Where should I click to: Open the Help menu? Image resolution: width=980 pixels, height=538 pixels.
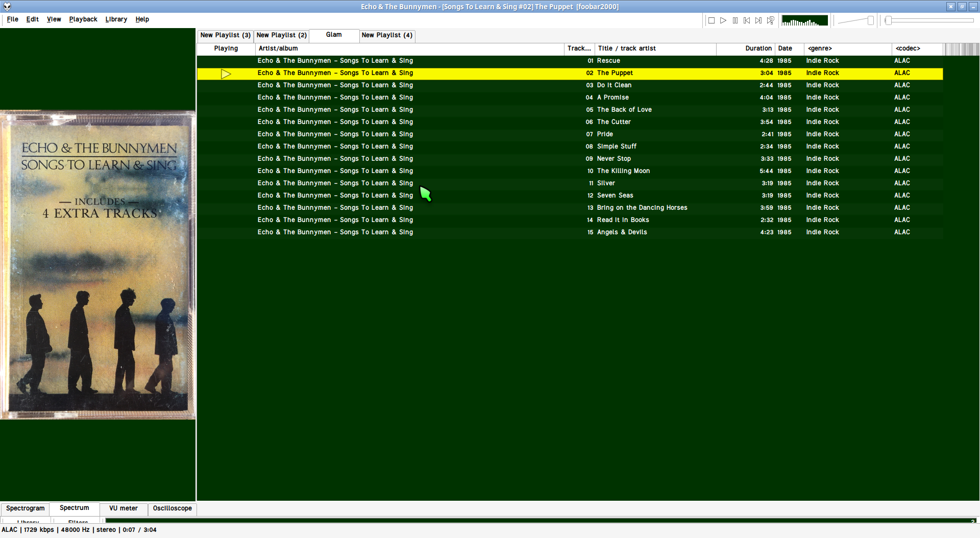tap(142, 19)
